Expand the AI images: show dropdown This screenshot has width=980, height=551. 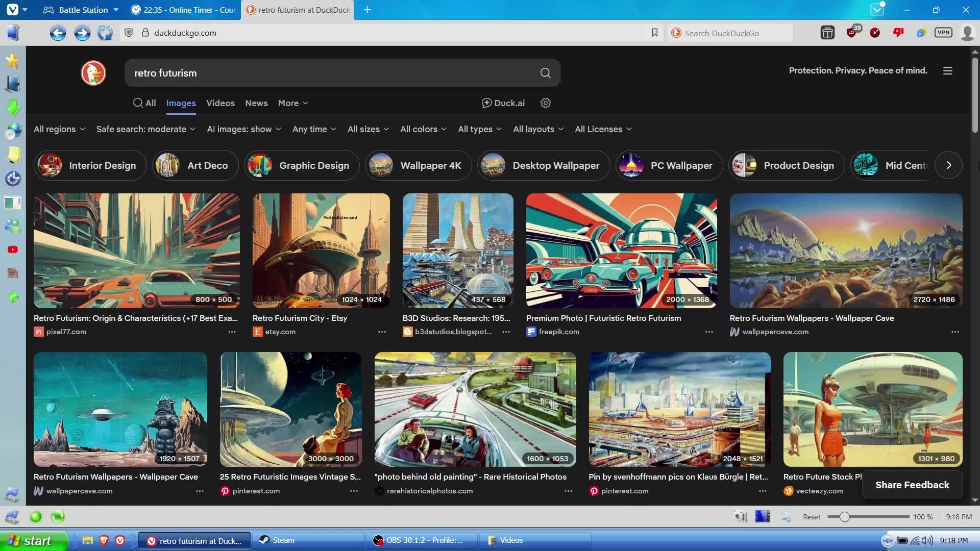[243, 129]
